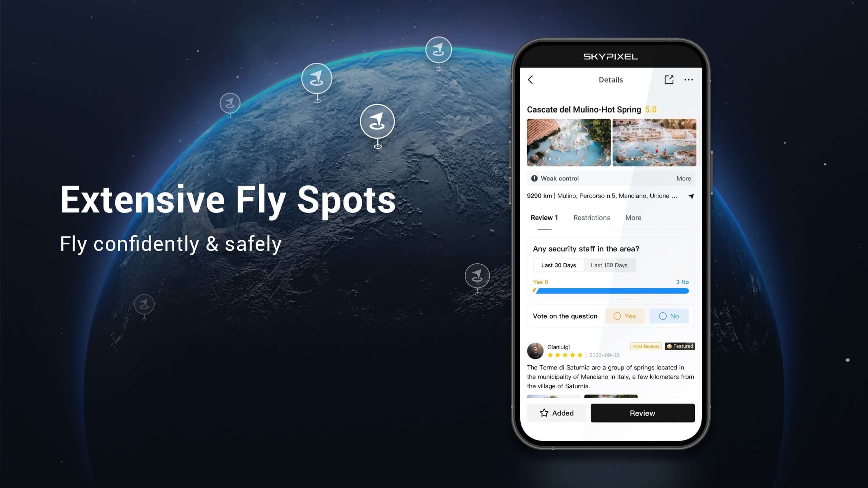Click the location/navigation arrow icon
This screenshot has width=868, height=488.
point(690,196)
